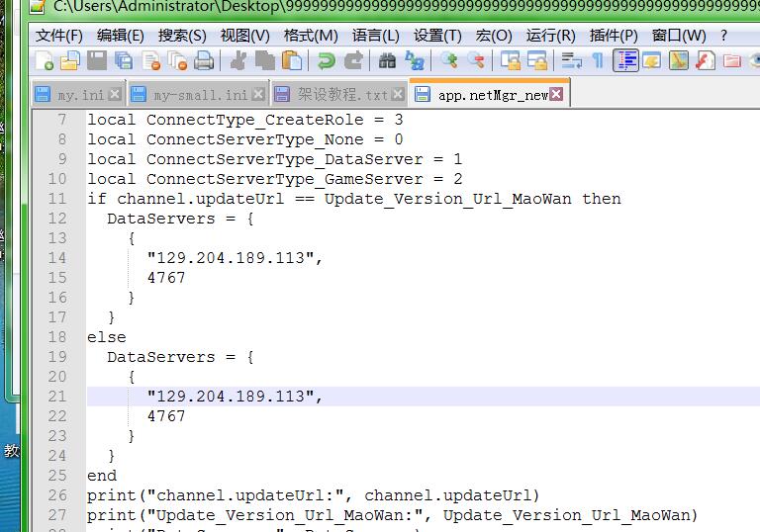Switch to the my-small.ini tab
760x532 pixels.
pos(197,94)
